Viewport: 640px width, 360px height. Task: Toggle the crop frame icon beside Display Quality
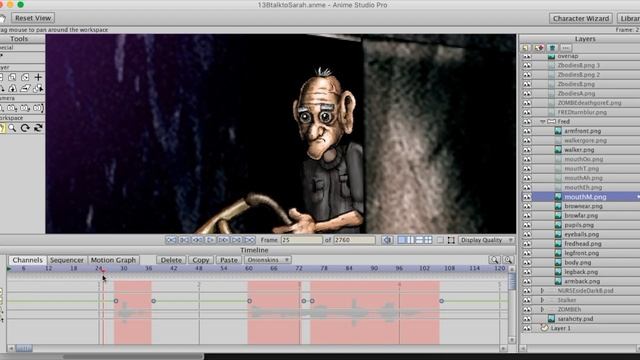451,240
